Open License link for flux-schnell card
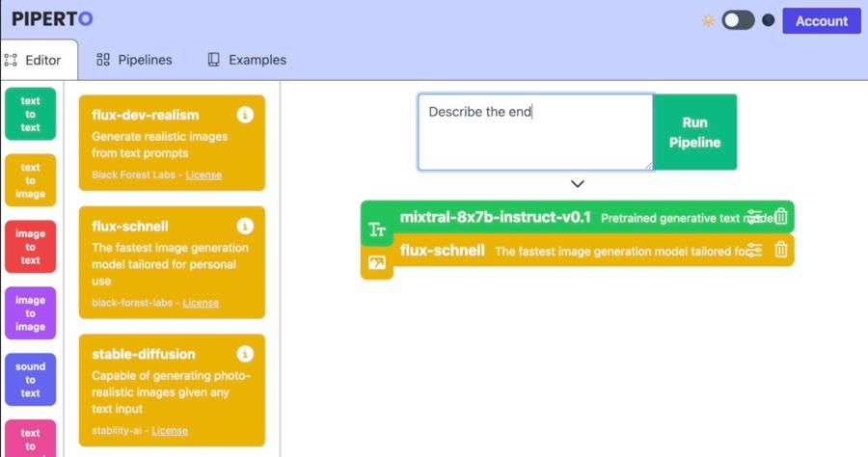Screen dimensions: 868x457 tap(201, 303)
